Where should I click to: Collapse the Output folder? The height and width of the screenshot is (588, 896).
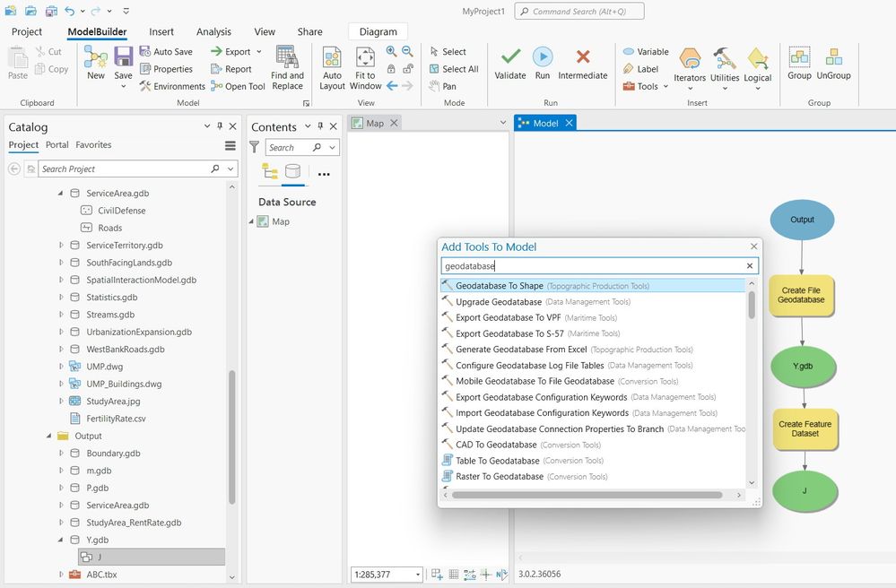pos(49,437)
